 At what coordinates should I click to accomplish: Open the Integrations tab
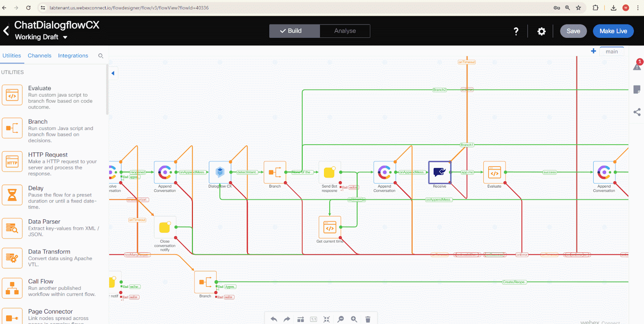[73, 56]
